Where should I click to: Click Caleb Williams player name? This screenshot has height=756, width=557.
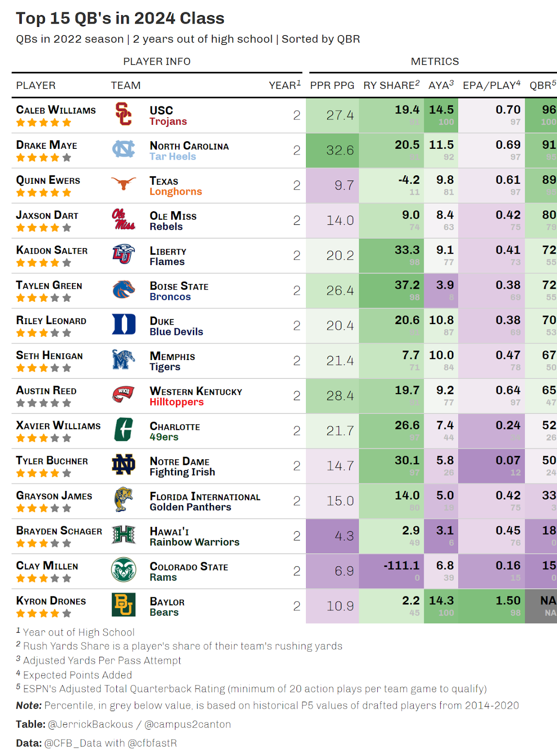(56, 110)
